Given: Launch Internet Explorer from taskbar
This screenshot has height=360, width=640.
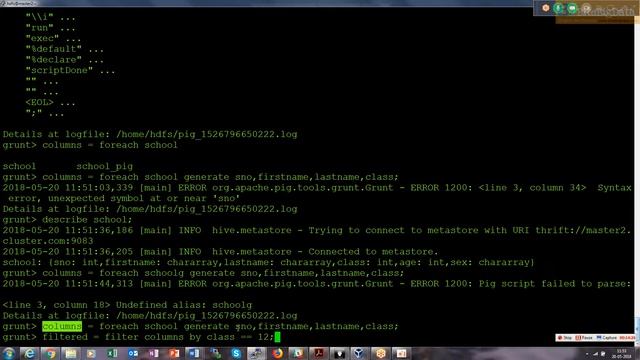Looking at the screenshot, I should [x=29, y=353].
